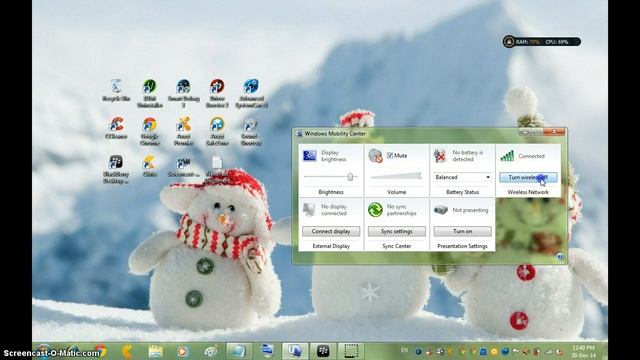This screenshot has height=360, width=640.
Task: Click the Turn wireless off button
Action: (x=528, y=177)
